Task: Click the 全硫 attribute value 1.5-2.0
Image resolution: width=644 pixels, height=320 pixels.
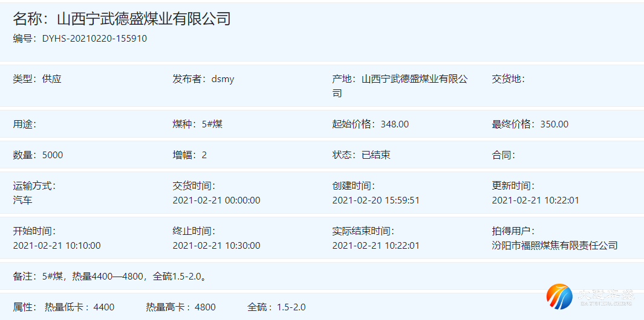Action: (291, 307)
